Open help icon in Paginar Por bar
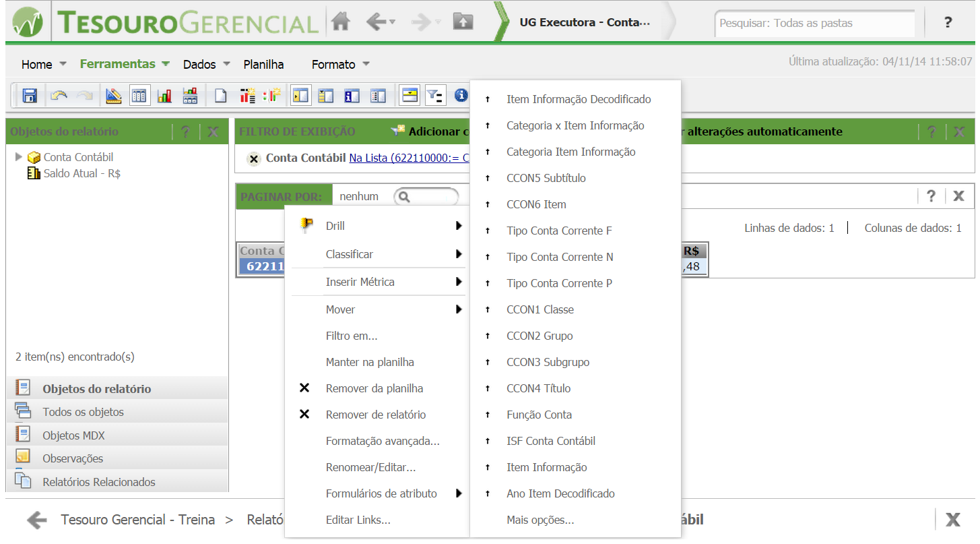Image resolution: width=980 pixels, height=544 pixels. coord(931,196)
